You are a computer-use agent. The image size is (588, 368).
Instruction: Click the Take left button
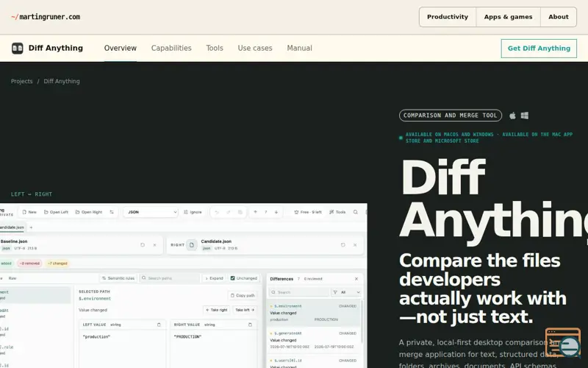(245, 310)
